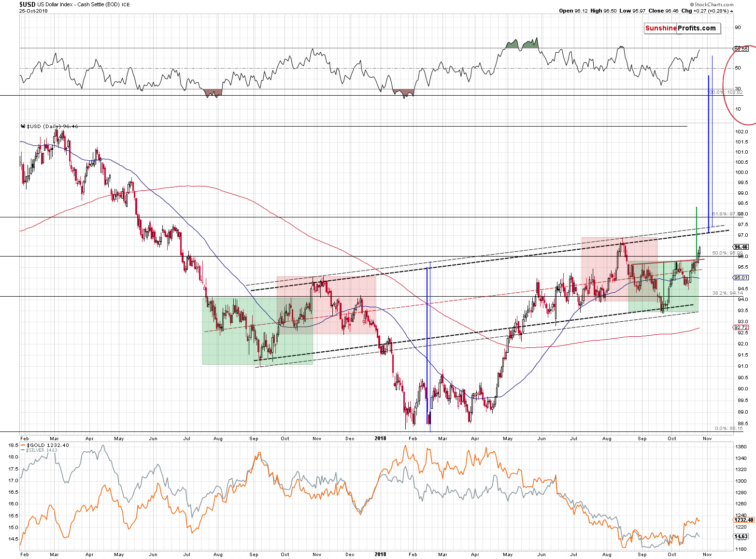Click the green overbought RSI shaded area

pos(522,44)
